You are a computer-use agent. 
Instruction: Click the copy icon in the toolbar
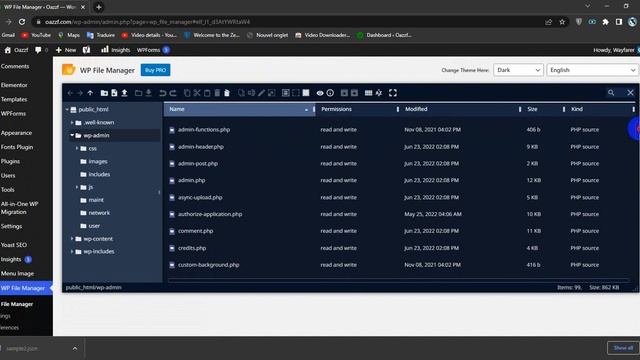[187, 93]
